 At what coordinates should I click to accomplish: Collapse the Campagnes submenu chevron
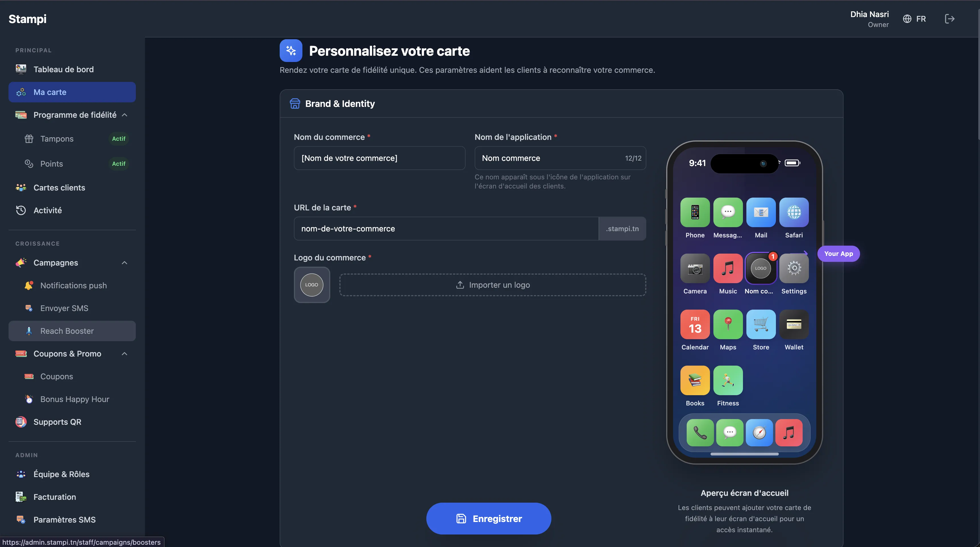[x=124, y=263]
